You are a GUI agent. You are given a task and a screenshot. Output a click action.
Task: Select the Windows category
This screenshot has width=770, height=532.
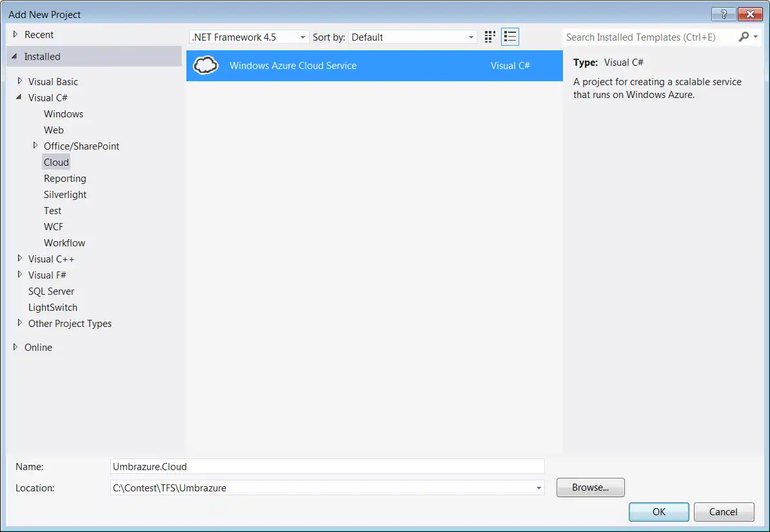[63, 114]
